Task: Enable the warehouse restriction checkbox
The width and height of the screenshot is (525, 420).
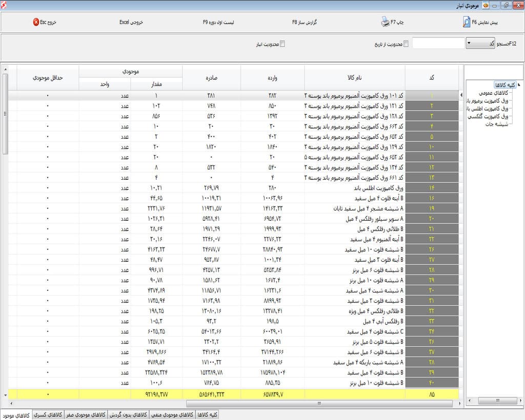Action: 282,44
